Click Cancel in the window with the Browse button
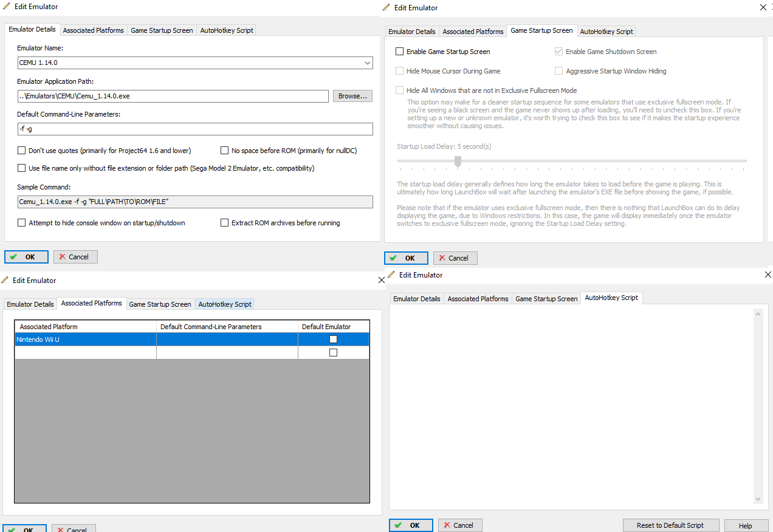 point(75,257)
